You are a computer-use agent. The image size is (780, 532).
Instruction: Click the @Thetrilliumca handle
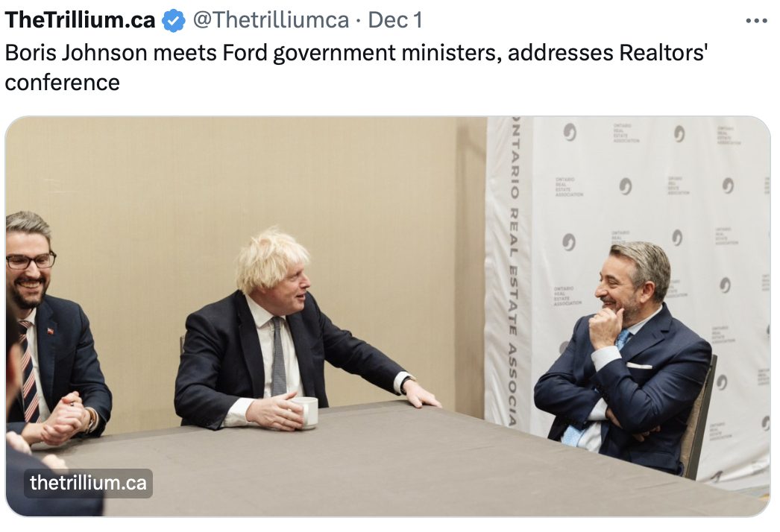pos(271,20)
